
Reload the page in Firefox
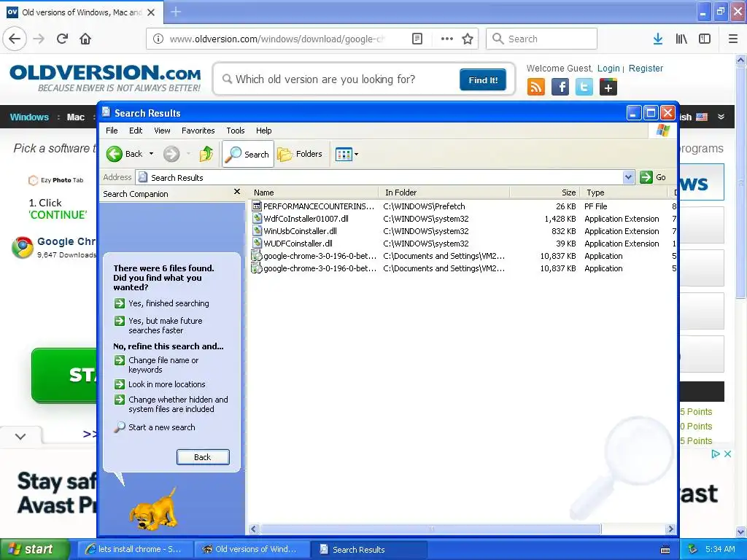[x=62, y=39]
